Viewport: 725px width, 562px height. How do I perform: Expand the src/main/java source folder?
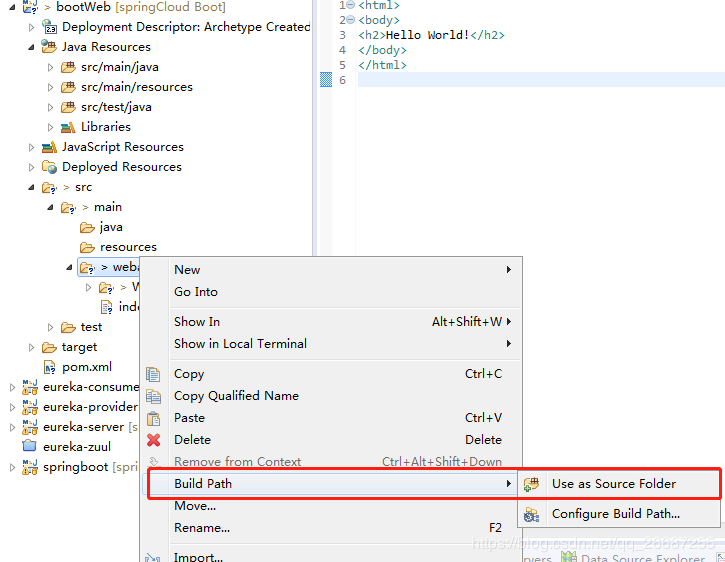51,67
